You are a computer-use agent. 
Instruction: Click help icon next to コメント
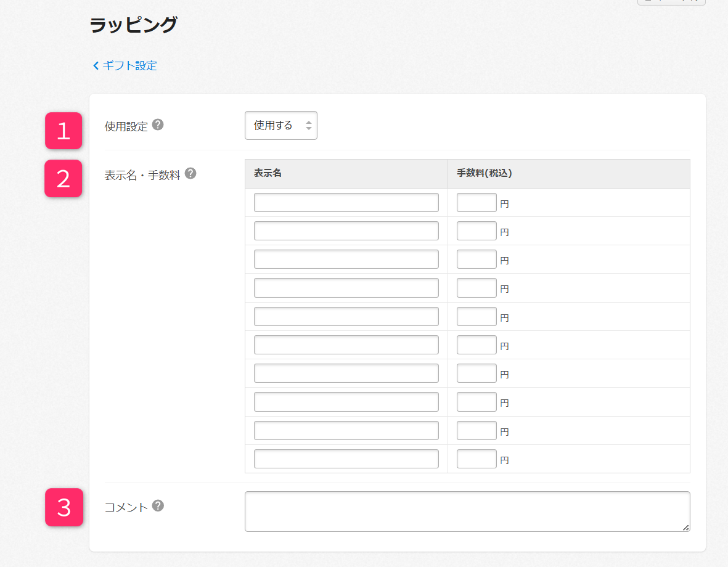click(158, 506)
